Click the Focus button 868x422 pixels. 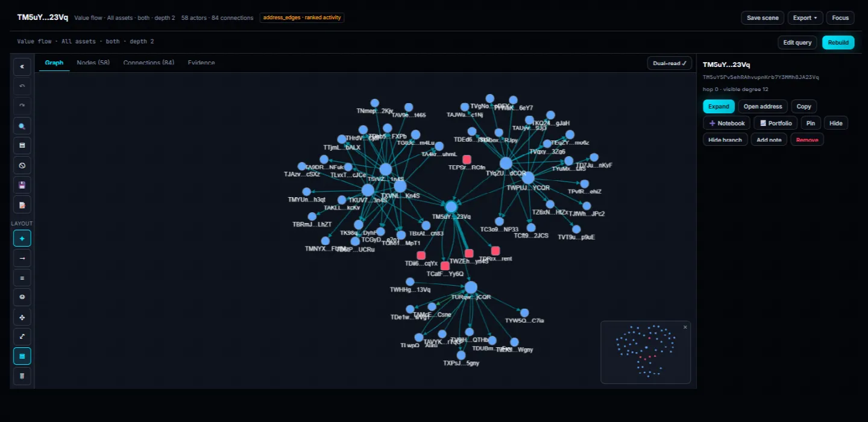(840, 17)
